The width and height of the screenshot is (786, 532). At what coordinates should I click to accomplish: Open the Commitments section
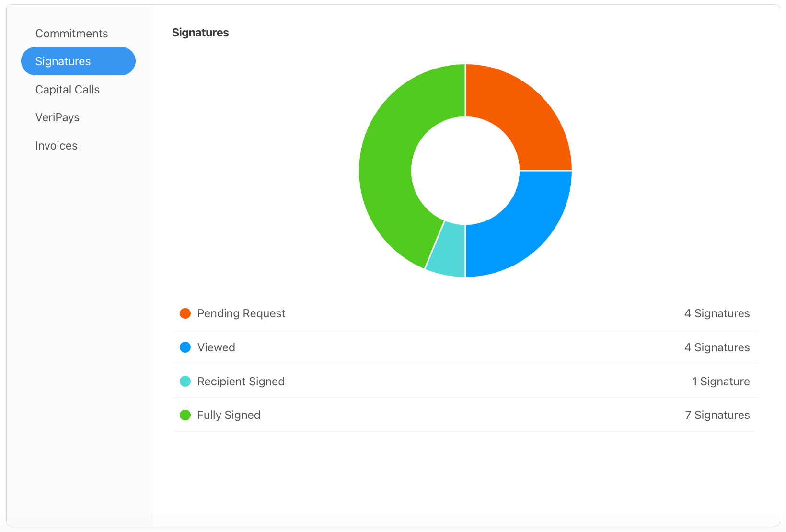[71, 33]
